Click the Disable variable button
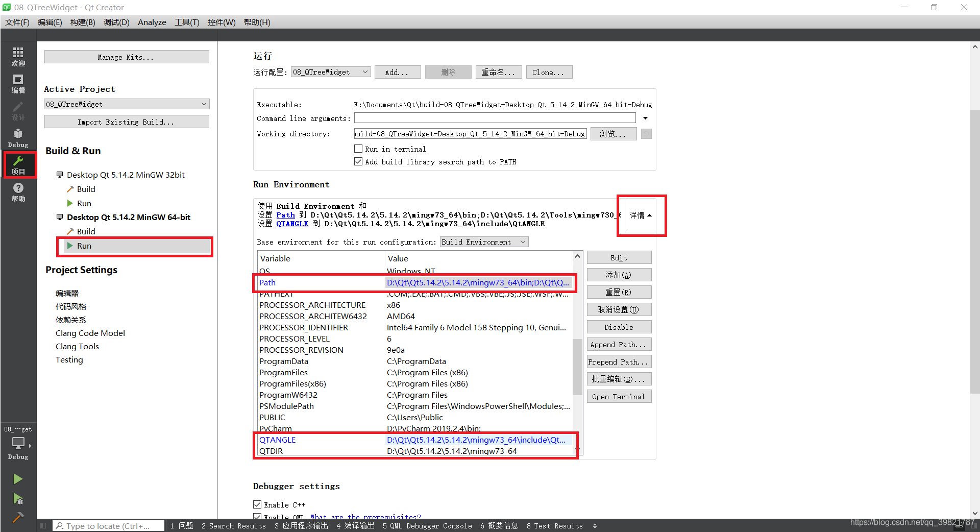This screenshot has height=532, width=980. 619,327
